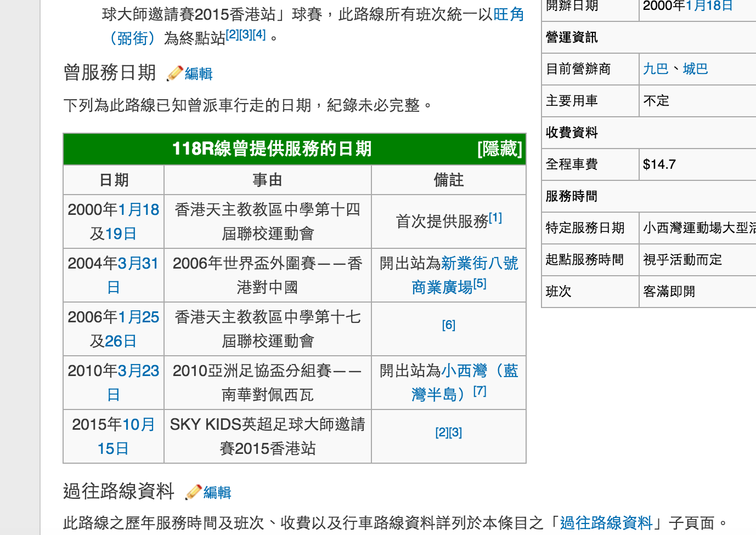Screen dimensions: 756x535
Task: Click the pencil icon beside 曾服務日期
Action: [175, 73]
